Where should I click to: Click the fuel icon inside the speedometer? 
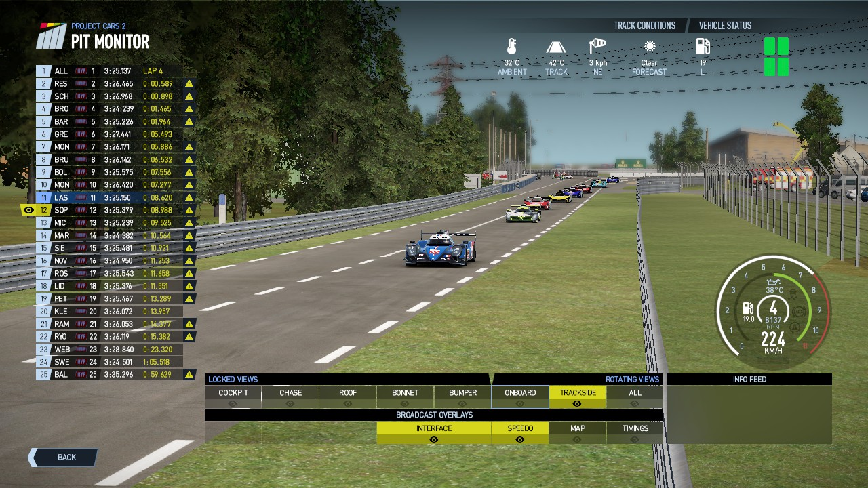748,308
